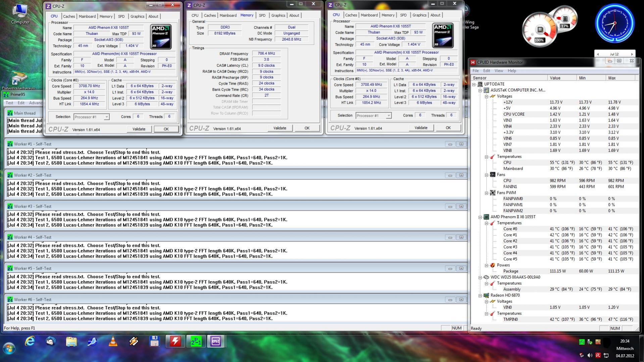Open the Computer desktop icon

20,13
